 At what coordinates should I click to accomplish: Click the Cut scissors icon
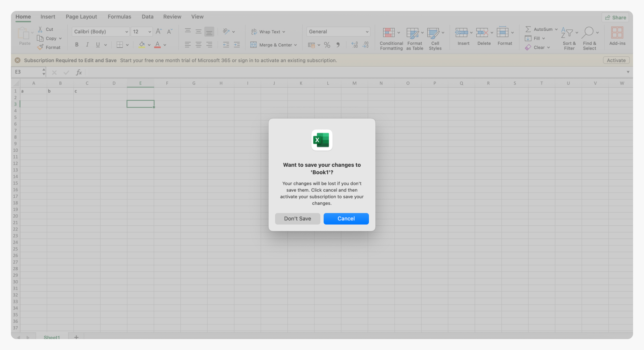(x=40, y=29)
